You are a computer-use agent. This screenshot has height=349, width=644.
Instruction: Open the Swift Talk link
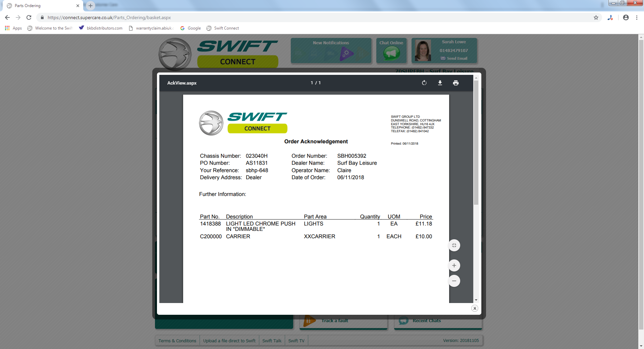tap(272, 341)
